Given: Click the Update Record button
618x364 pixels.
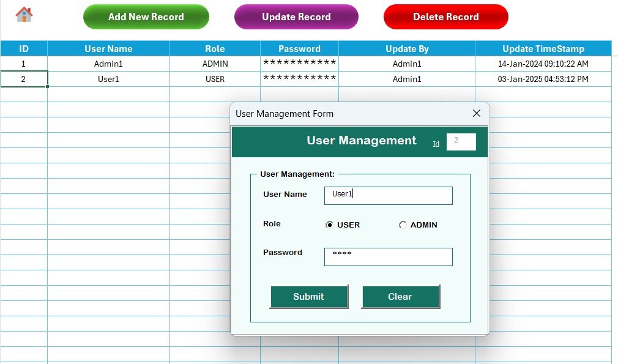Looking at the screenshot, I should pyautogui.click(x=296, y=17).
